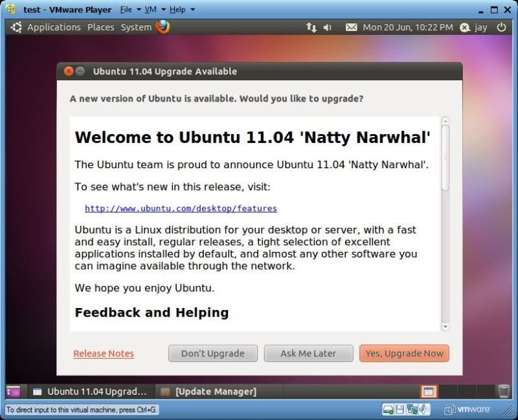Click the VMware sound card device icon

[x=424, y=410]
